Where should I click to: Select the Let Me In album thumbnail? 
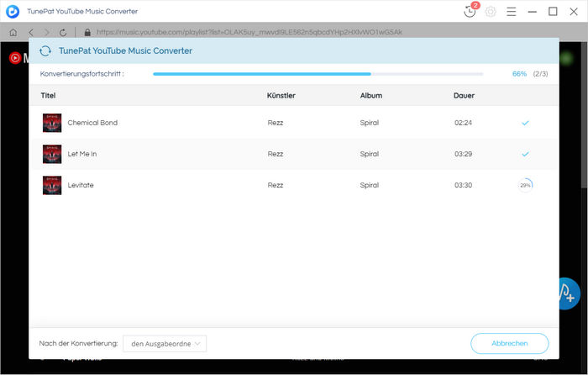pos(52,154)
